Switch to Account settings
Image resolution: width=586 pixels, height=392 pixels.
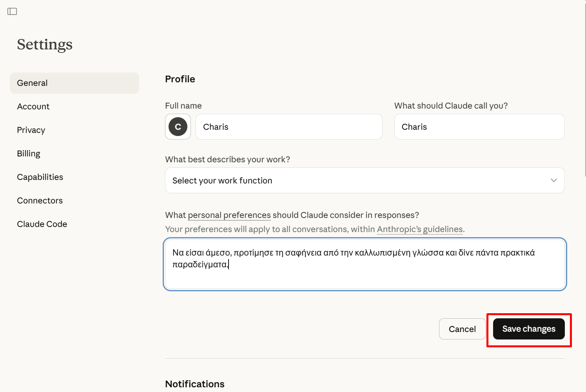[33, 107]
